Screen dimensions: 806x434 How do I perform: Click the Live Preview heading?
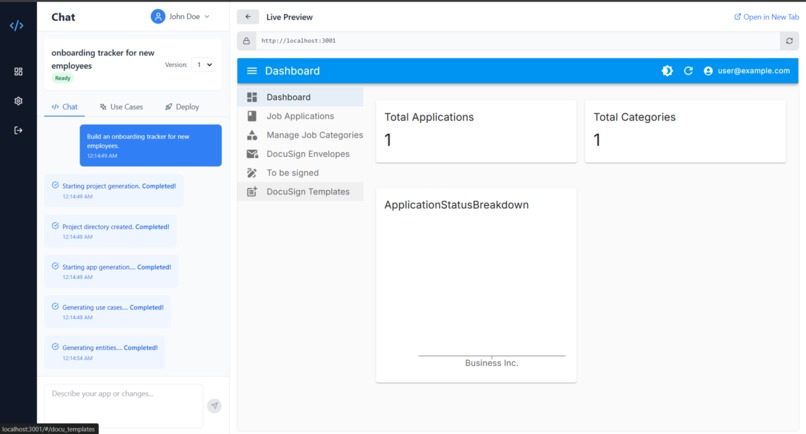tap(289, 17)
